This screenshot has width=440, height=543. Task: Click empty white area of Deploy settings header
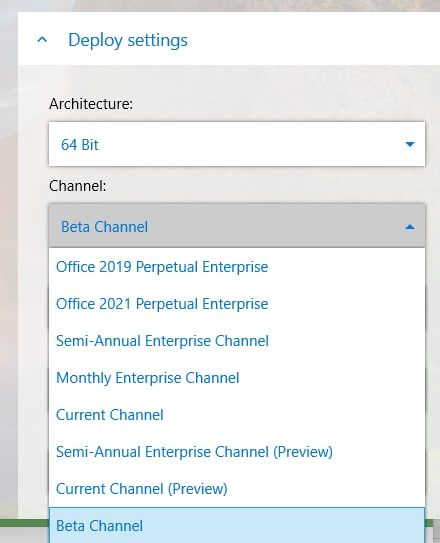click(x=312, y=39)
